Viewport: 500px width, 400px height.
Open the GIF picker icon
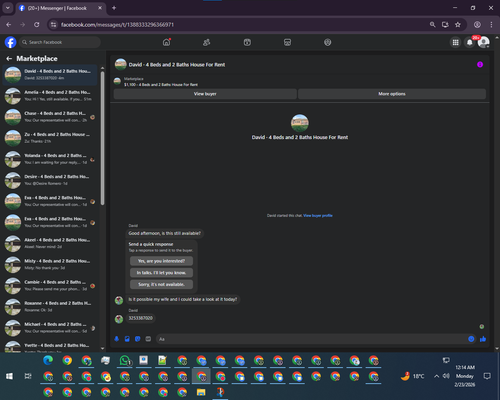point(148,339)
